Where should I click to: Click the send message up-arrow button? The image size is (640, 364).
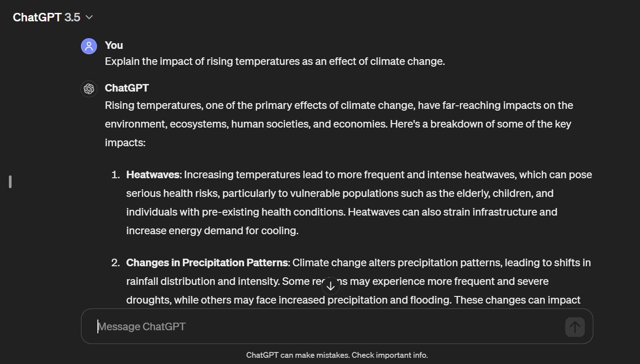pos(575,327)
